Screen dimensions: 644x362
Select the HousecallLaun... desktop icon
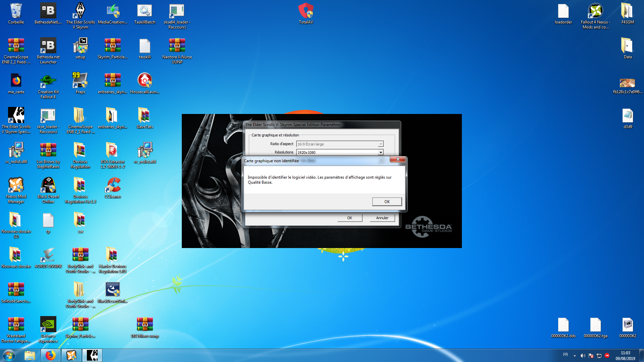point(145,83)
